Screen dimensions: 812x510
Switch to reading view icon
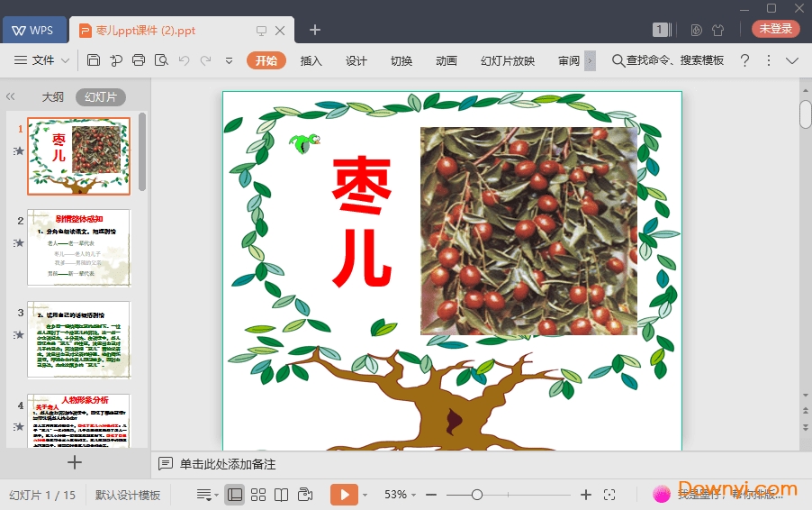tap(281, 495)
